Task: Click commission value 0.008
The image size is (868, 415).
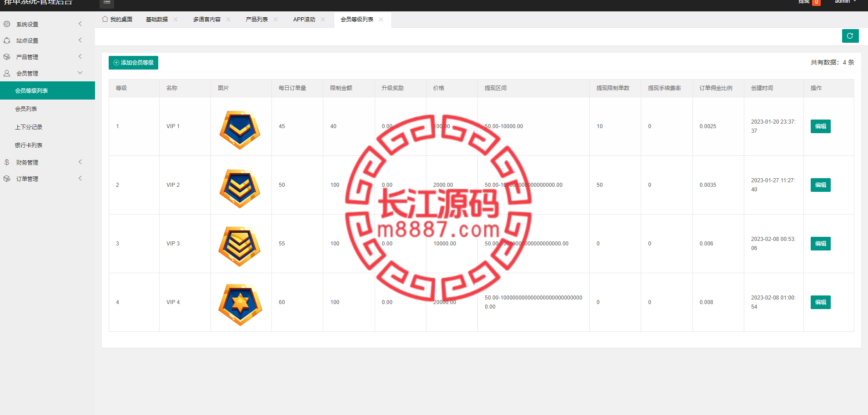Action: pos(706,302)
